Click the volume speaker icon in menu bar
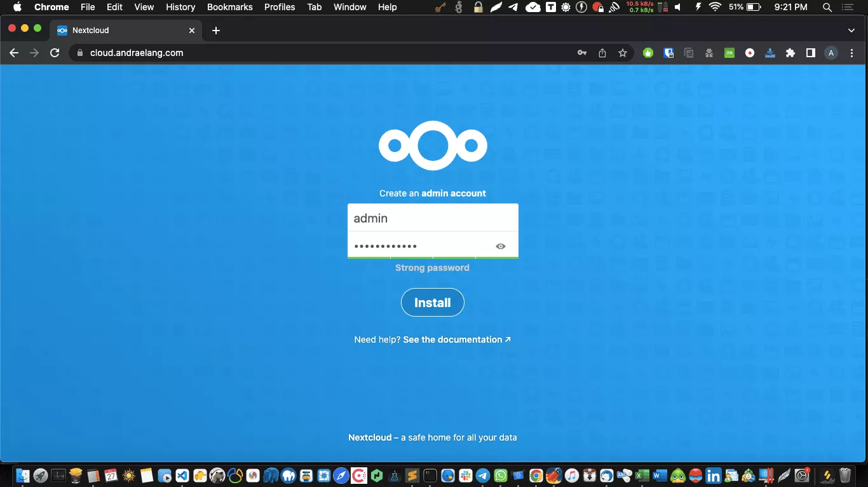 tap(677, 7)
